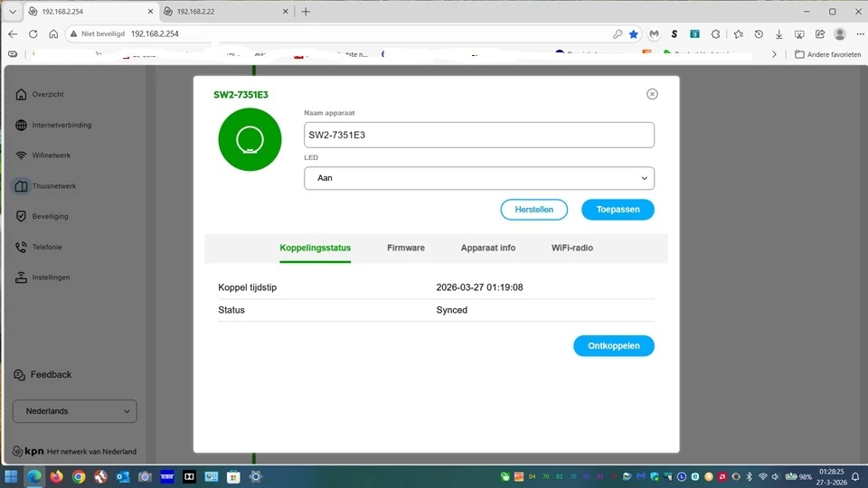Open a new browser tab

306,11
